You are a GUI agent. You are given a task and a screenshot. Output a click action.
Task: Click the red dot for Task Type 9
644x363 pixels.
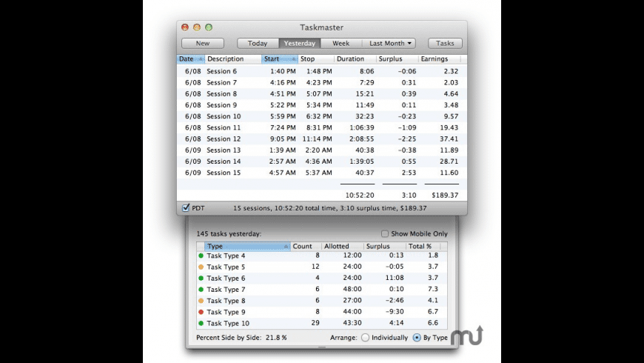[x=201, y=312]
